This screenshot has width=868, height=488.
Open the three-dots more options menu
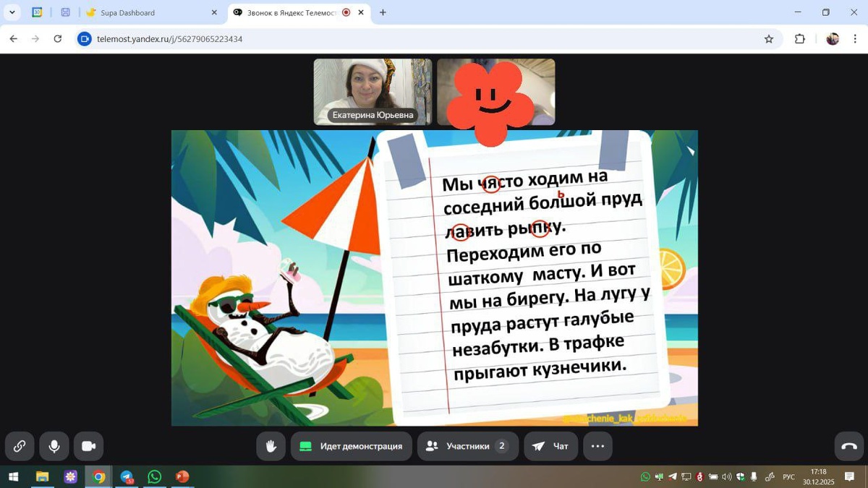click(597, 446)
